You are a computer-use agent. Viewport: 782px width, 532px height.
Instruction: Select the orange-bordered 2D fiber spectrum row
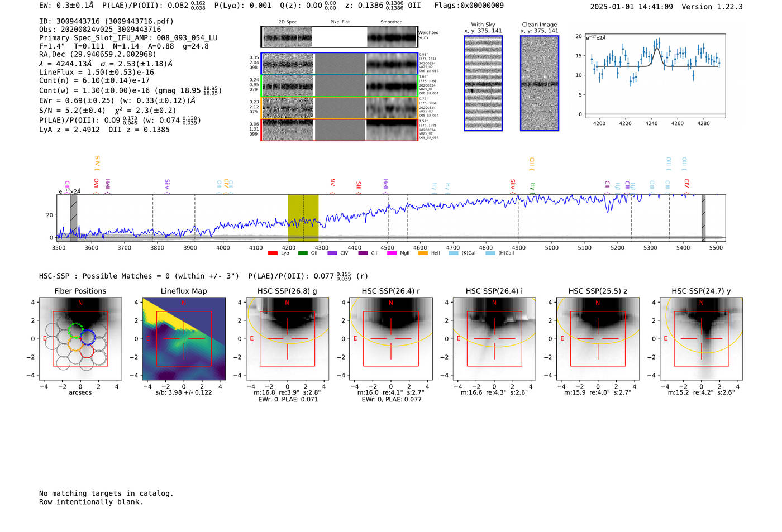pyautogui.click(x=340, y=108)
